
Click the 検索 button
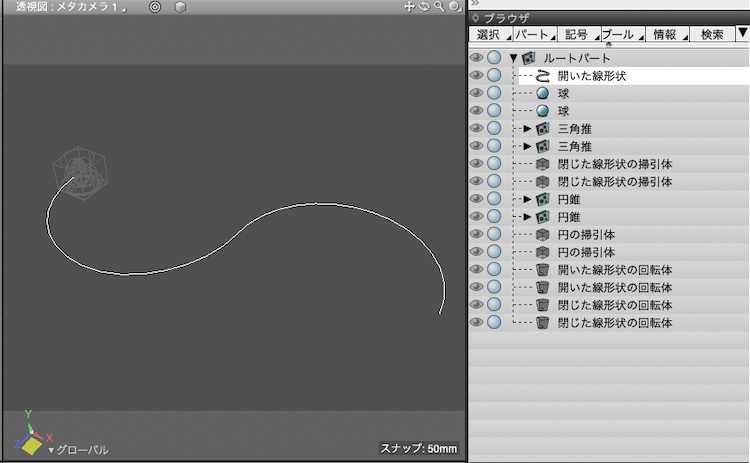click(712, 35)
